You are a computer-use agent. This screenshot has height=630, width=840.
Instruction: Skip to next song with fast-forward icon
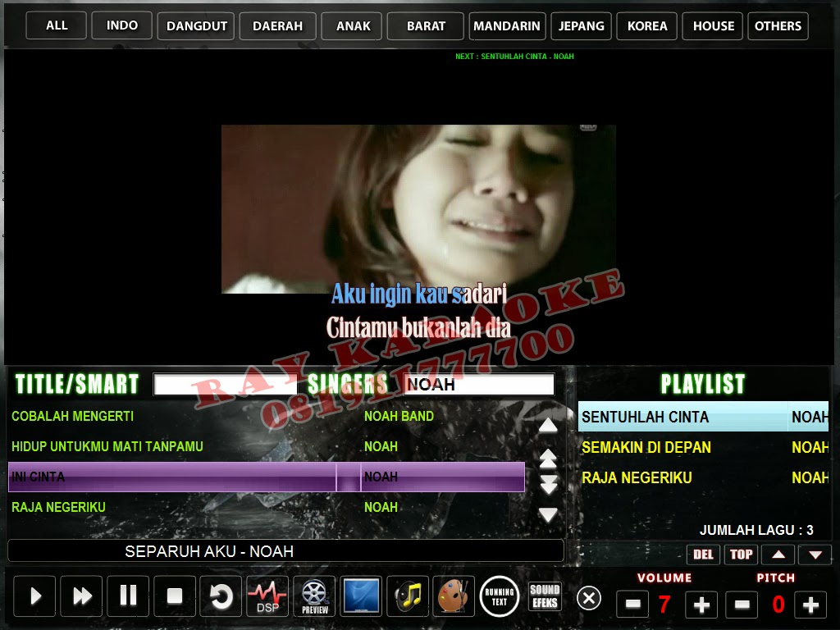[x=81, y=596]
